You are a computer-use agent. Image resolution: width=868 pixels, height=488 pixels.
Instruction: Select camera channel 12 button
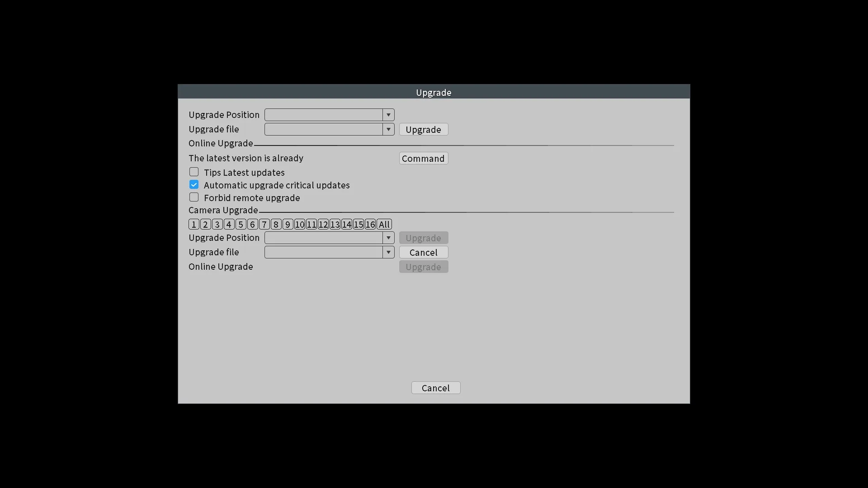pos(323,225)
